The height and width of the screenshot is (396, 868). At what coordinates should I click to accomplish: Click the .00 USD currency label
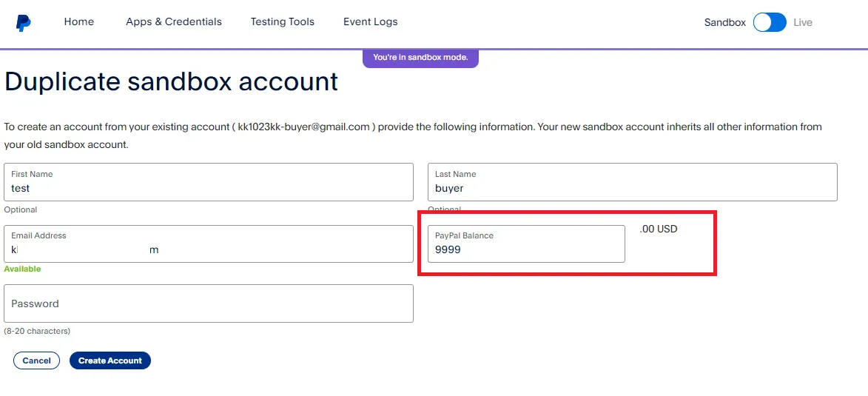(x=659, y=229)
